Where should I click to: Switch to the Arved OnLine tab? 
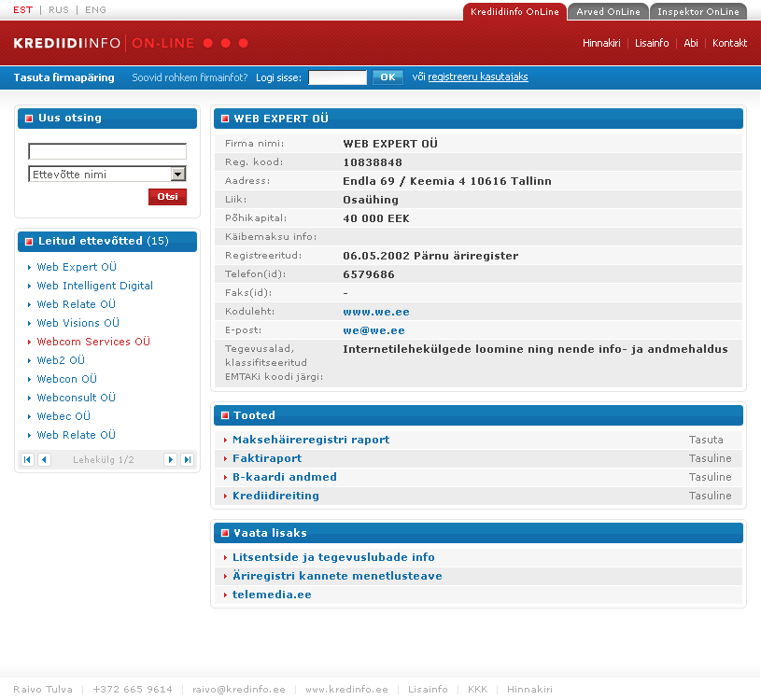pyautogui.click(x=608, y=11)
